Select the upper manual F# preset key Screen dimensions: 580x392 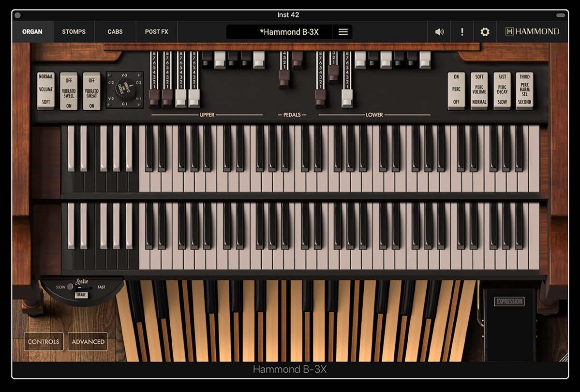(104, 148)
